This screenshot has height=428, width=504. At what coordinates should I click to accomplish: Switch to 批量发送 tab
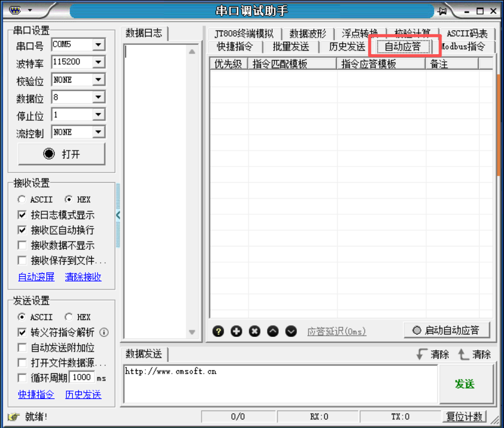[x=291, y=47]
